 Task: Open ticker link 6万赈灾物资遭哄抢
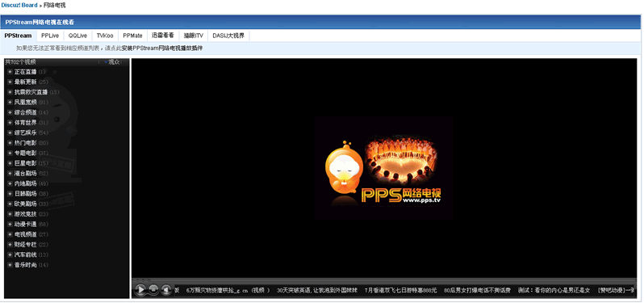coord(228,290)
